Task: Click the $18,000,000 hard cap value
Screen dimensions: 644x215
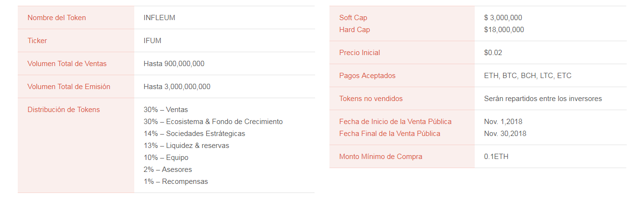Action: [x=504, y=30]
